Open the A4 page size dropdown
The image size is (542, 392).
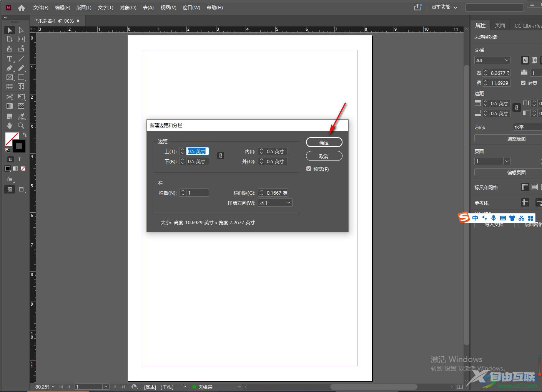click(492, 60)
